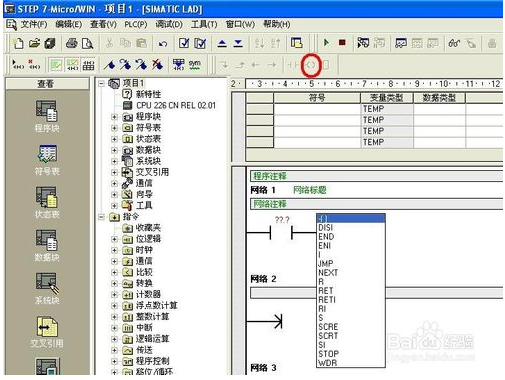Click the Stop PLC red square icon

pyautogui.click(x=342, y=43)
